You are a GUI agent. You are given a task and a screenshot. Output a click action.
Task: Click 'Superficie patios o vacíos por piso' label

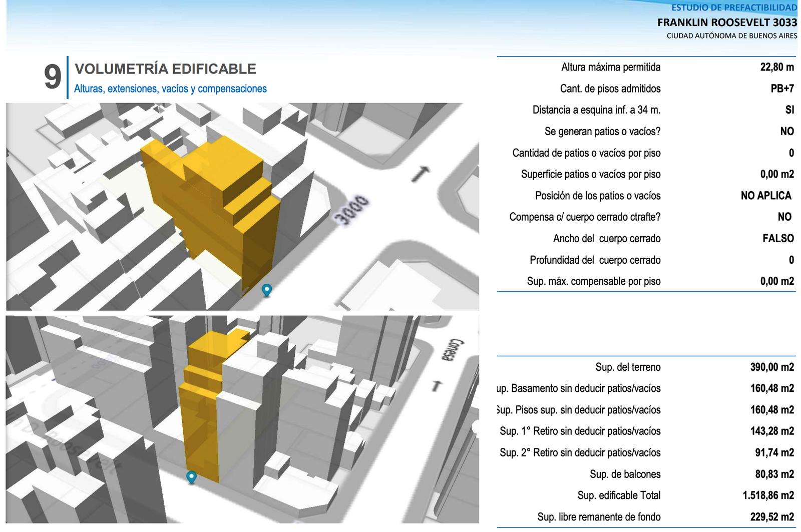[591, 174]
